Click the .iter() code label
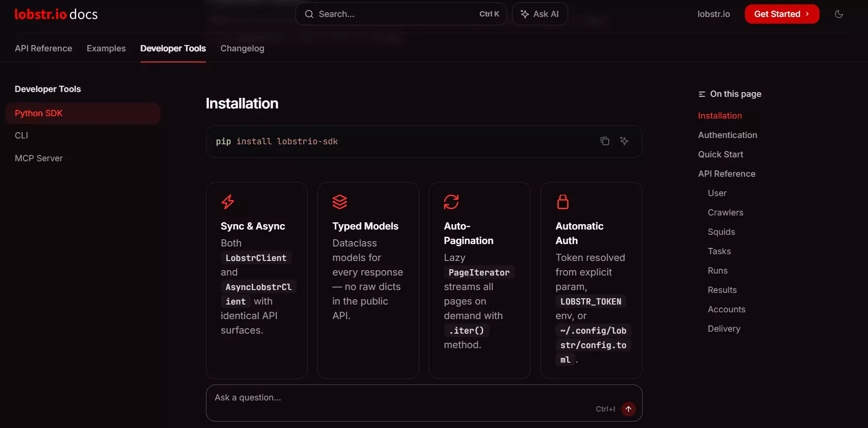 click(466, 331)
